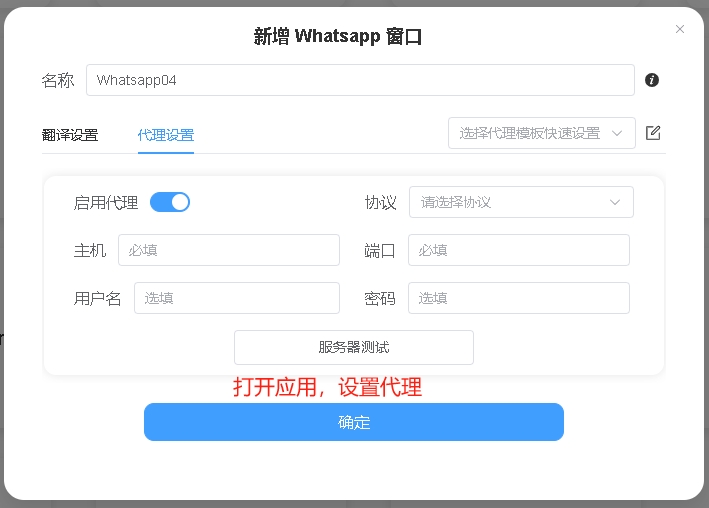
Task: Click the 服务器测试 button
Action: pyautogui.click(x=354, y=347)
